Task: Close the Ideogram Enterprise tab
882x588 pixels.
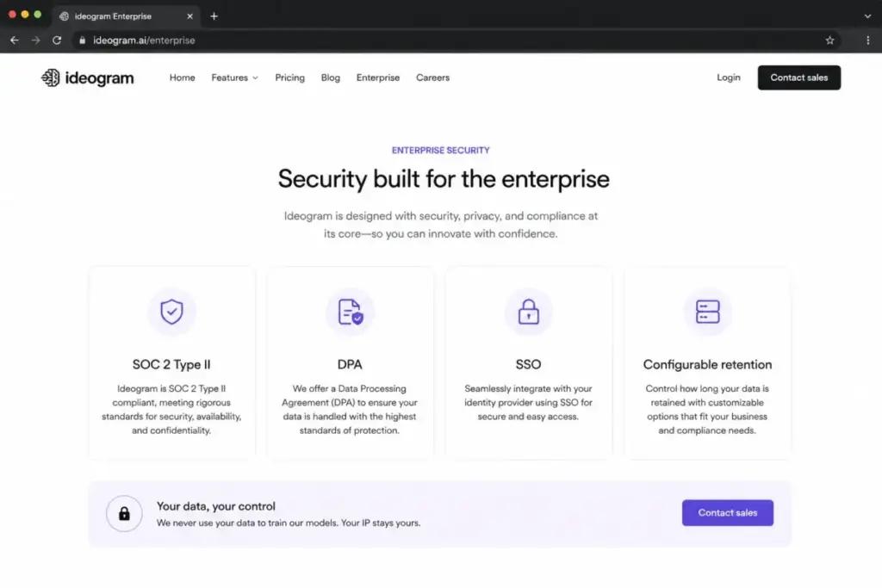Action: pos(189,16)
